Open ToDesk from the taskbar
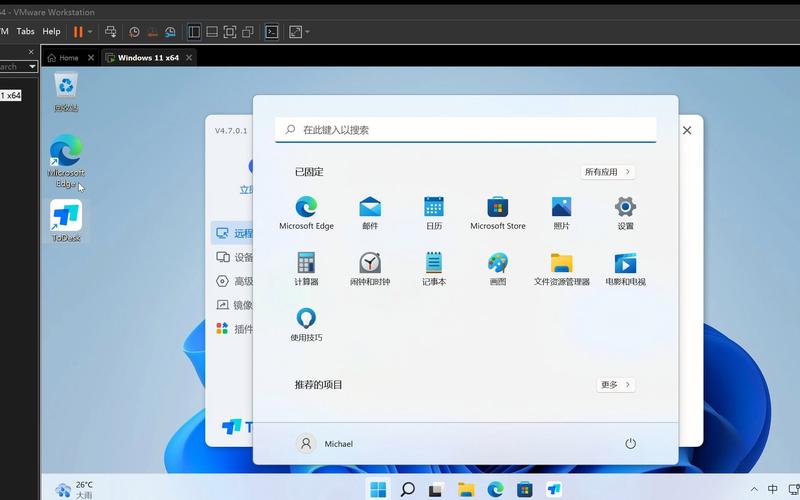Image resolution: width=800 pixels, height=500 pixels. [x=554, y=489]
